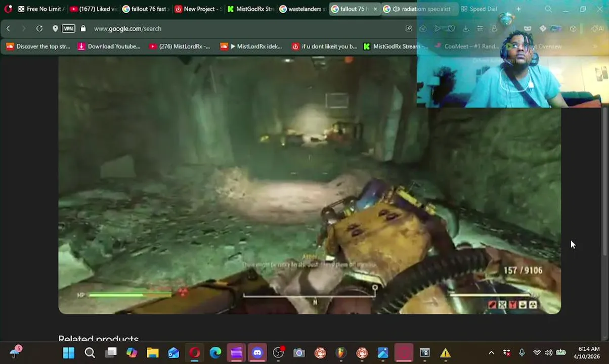Image resolution: width=609 pixels, height=364 pixels.
Task: Open Discord from the taskbar
Action: point(257,353)
